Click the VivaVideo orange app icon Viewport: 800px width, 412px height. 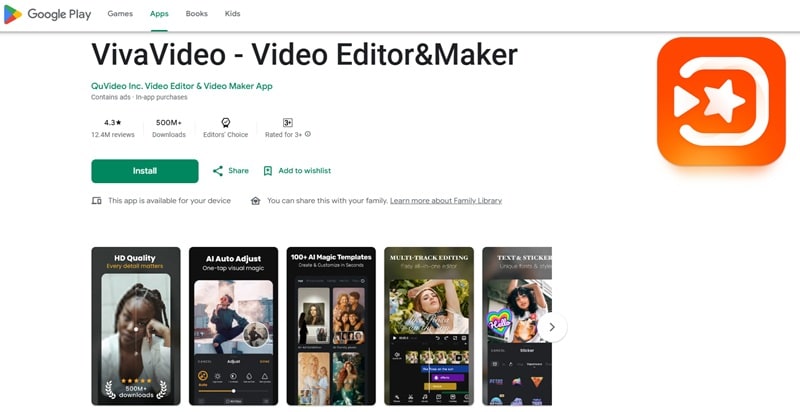tap(721, 101)
